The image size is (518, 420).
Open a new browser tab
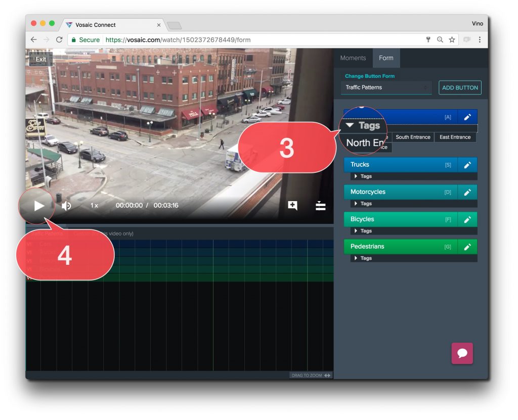[x=174, y=25]
